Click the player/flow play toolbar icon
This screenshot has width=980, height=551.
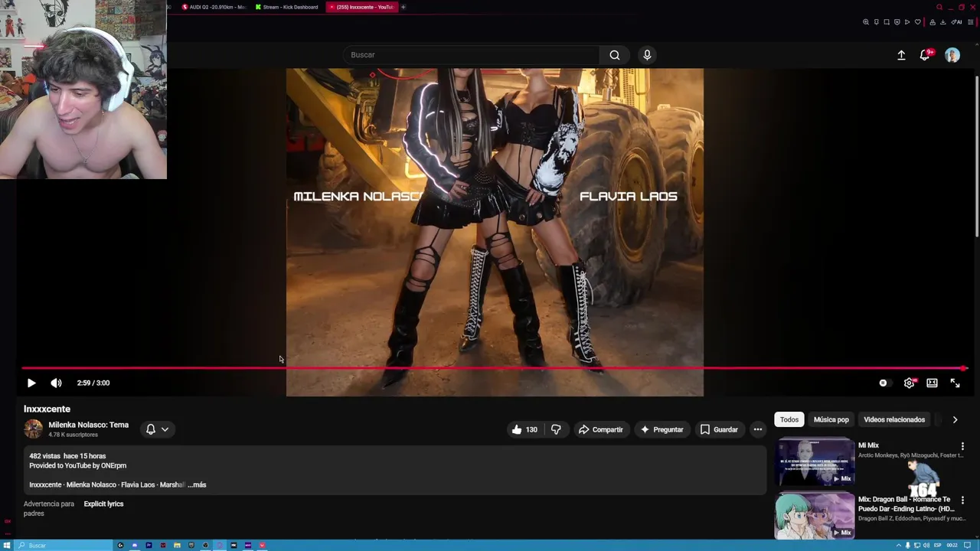tap(907, 22)
